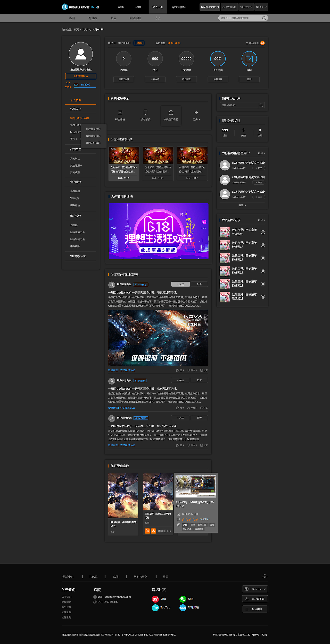Share the third community post

coord(204,445)
